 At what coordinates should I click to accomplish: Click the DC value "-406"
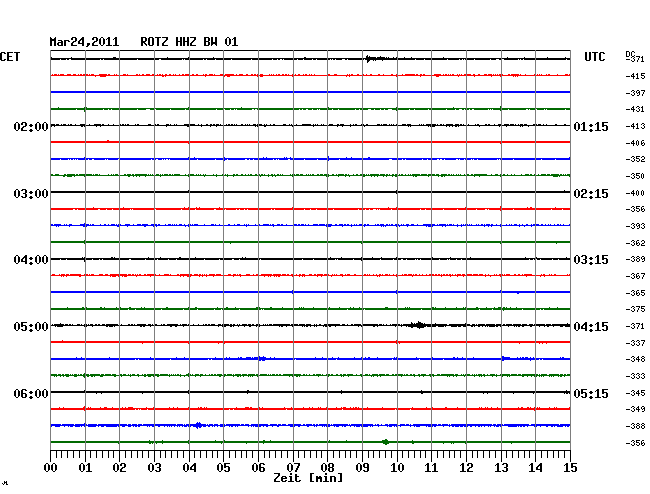pyautogui.click(x=635, y=143)
